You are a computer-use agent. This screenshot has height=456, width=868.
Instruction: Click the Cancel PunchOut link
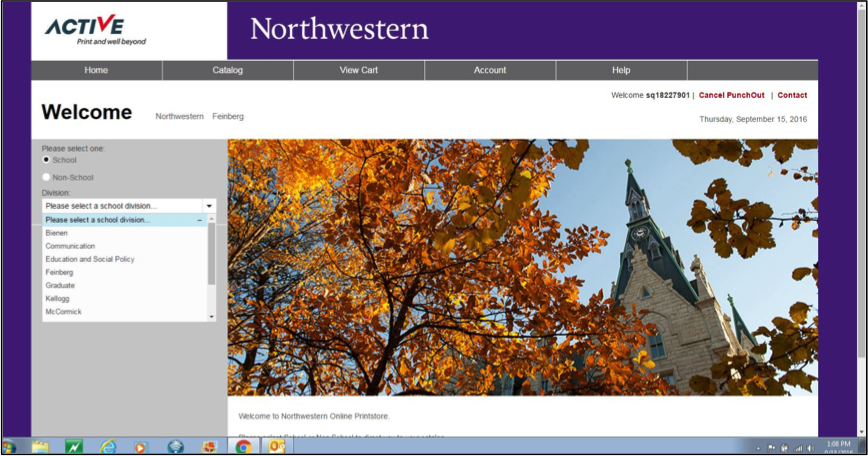(731, 95)
